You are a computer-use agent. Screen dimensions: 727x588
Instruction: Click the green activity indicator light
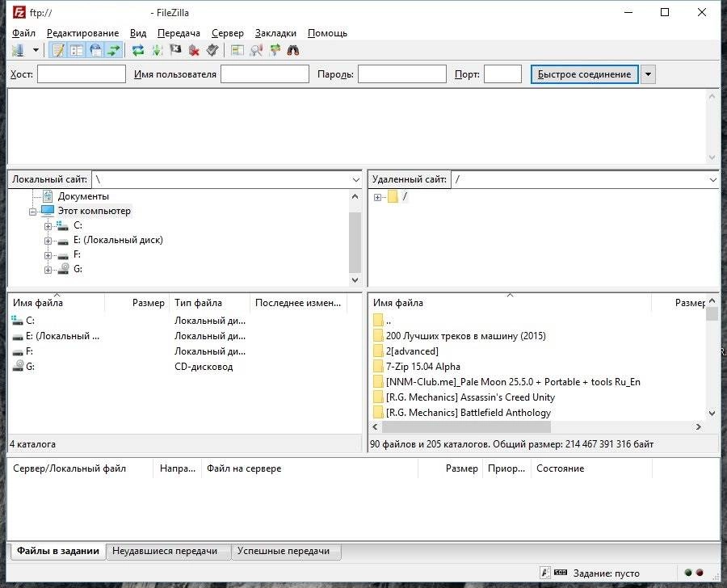coord(688,573)
